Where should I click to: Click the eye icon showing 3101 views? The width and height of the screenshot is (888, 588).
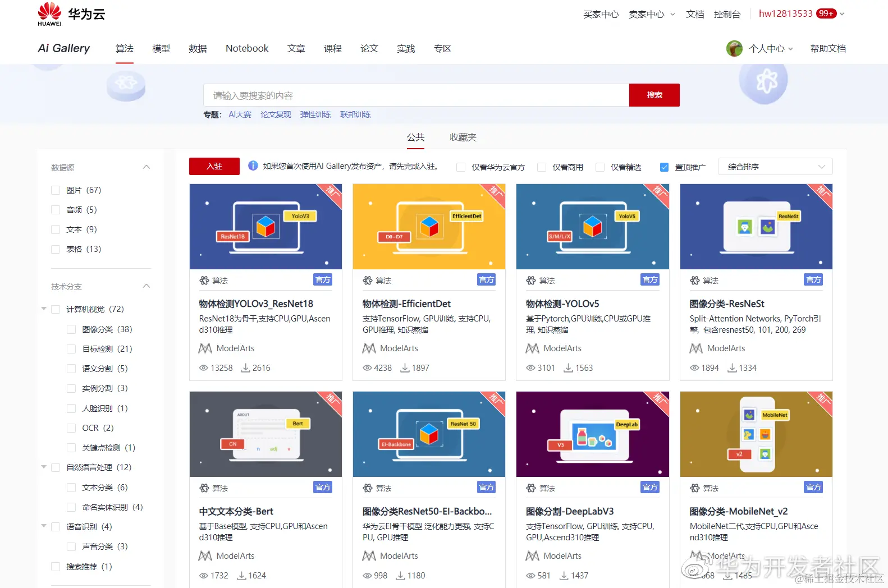click(x=530, y=368)
